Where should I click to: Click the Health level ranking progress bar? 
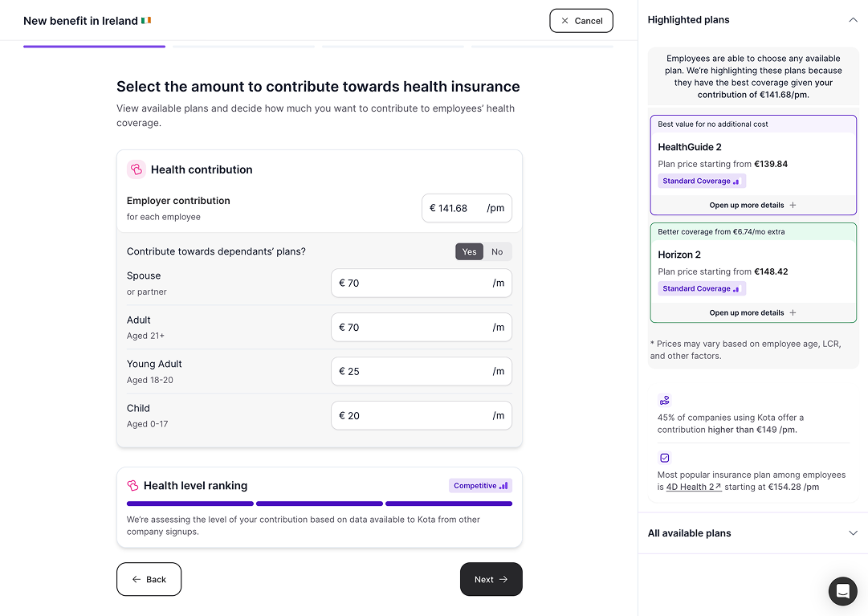coord(320,504)
